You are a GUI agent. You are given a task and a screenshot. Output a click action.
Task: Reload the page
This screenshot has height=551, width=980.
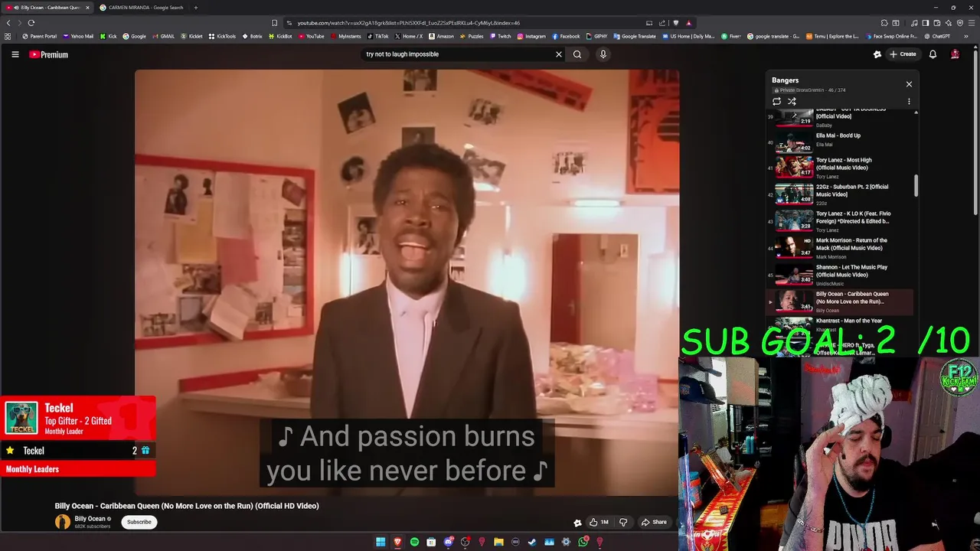(31, 23)
